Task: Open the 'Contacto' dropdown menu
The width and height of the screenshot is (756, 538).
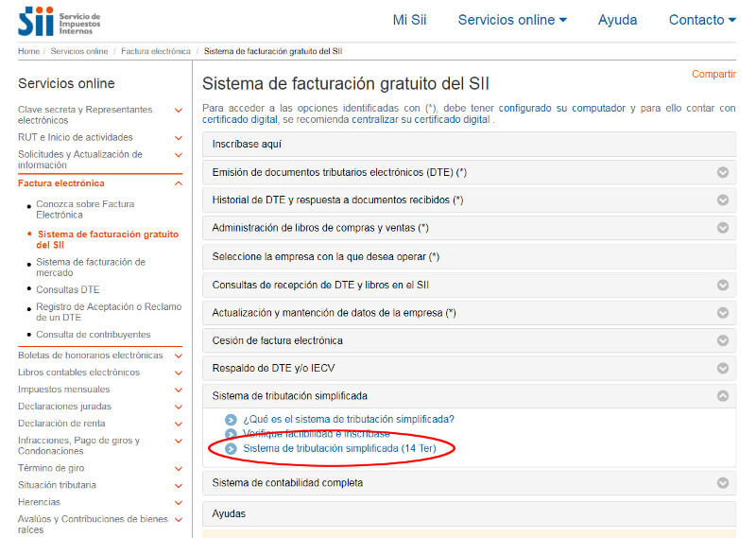Action: pyautogui.click(x=702, y=20)
